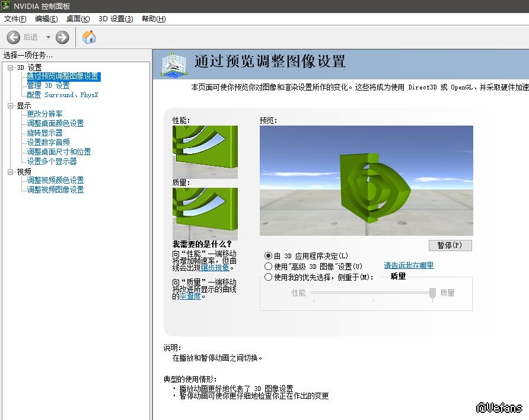Select 使用"高级 3D 图像"设置 radio option
This screenshot has width=529, height=420.
pyautogui.click(x=268, y=267)
